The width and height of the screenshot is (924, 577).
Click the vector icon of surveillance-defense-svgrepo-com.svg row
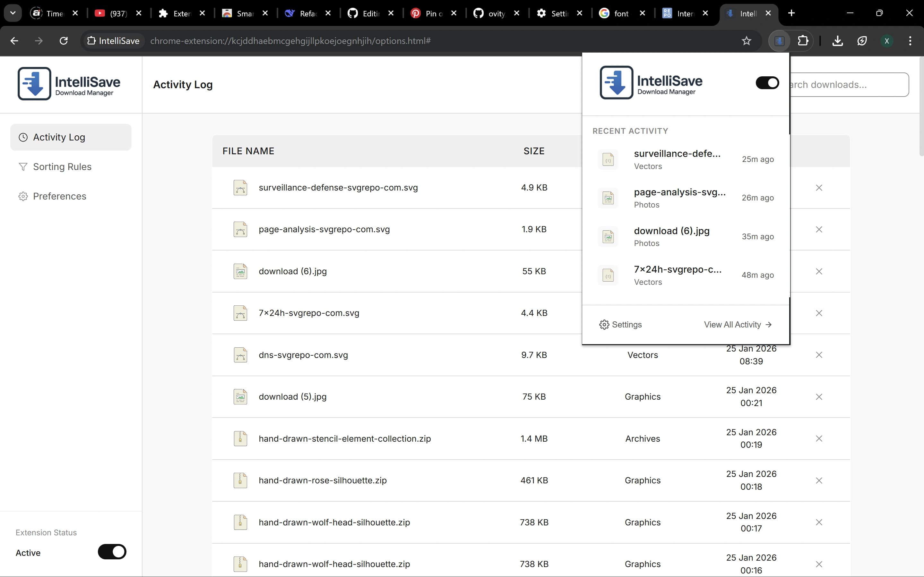click(x=240, y=188)
